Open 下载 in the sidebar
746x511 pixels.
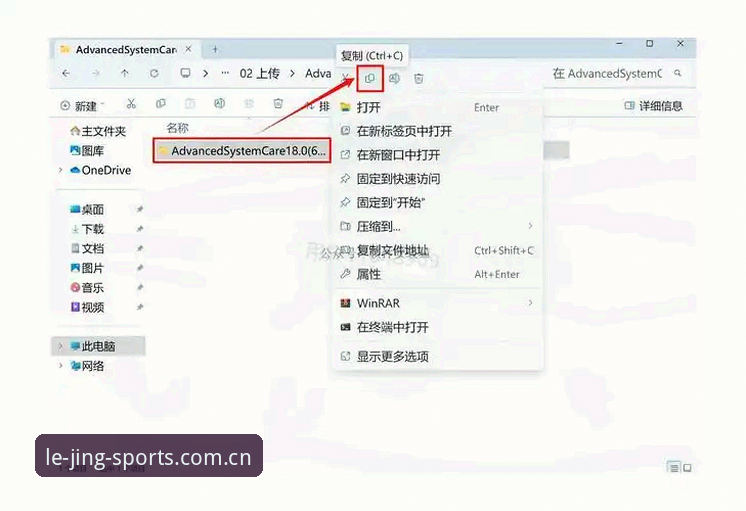coord(87,229)
